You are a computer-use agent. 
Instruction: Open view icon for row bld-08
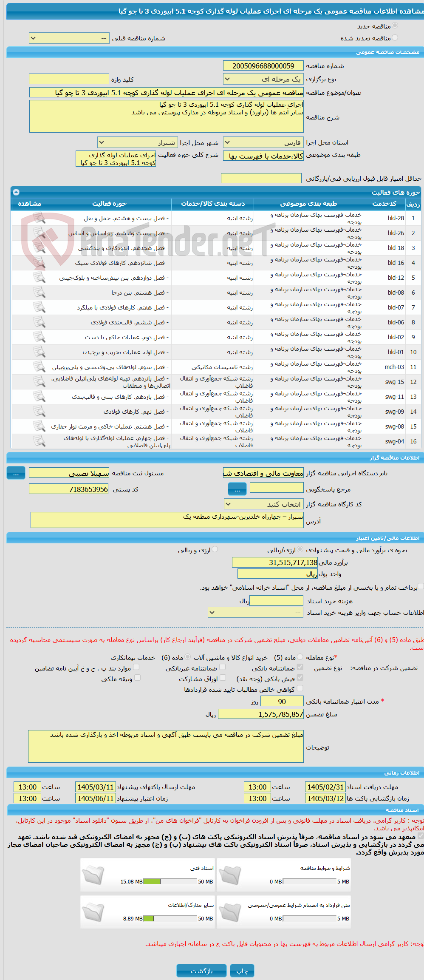[39, 293]
